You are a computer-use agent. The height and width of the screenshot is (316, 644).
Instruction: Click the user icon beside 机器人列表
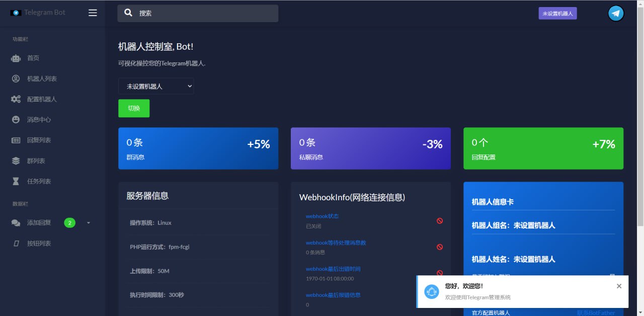16,78
